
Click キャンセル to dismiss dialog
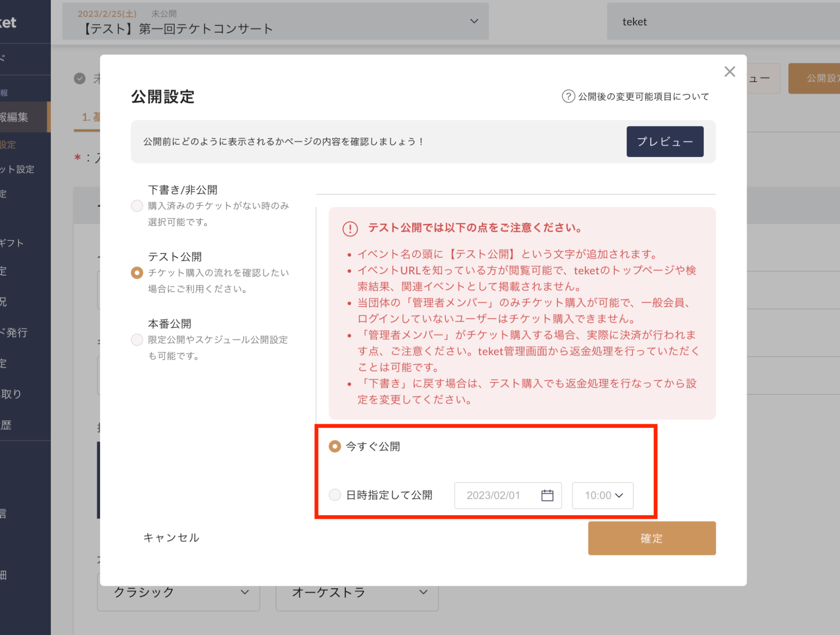171,538
